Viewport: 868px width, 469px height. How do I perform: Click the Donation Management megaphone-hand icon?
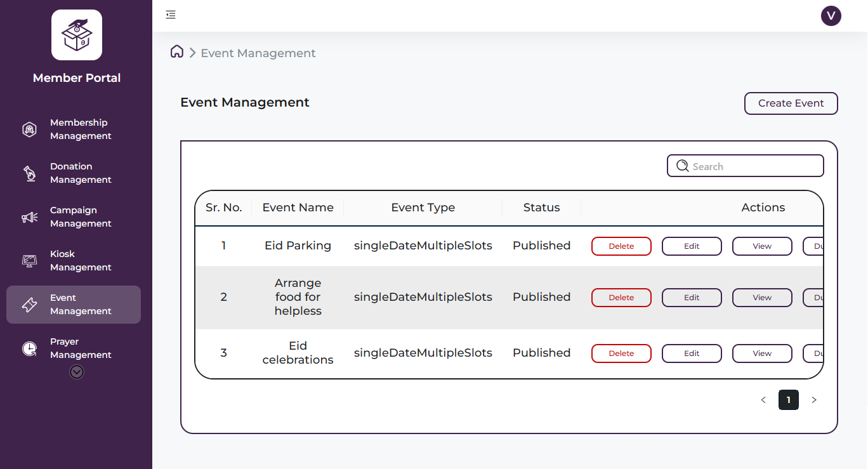(x=29, y=173)
